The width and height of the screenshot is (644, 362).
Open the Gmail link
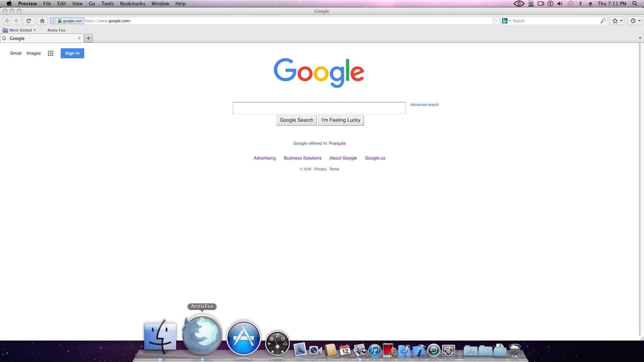point(16,53)
